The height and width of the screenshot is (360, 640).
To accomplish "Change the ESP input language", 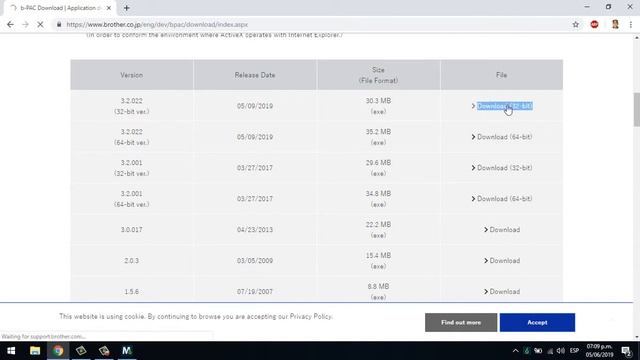I will 574,351.
